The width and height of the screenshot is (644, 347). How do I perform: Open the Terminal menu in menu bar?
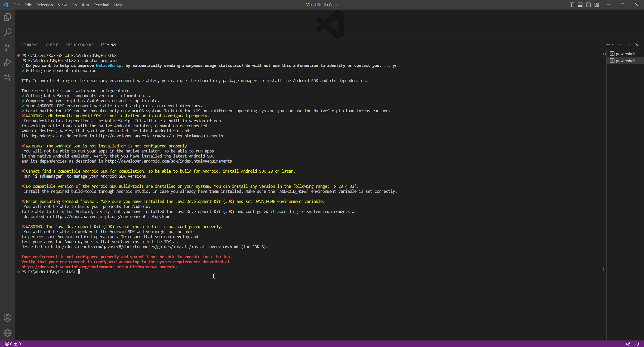101,5
